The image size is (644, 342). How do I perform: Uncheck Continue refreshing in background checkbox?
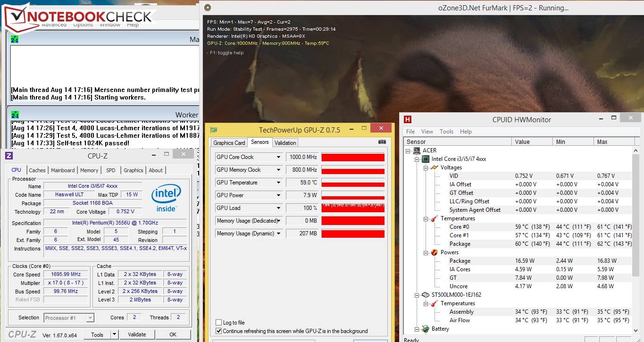(218, 331)
